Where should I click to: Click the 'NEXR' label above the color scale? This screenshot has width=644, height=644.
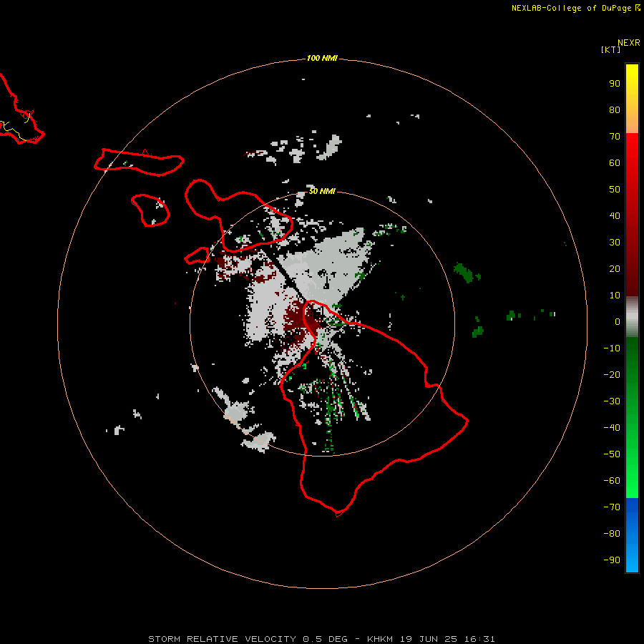tap(629, 43)
